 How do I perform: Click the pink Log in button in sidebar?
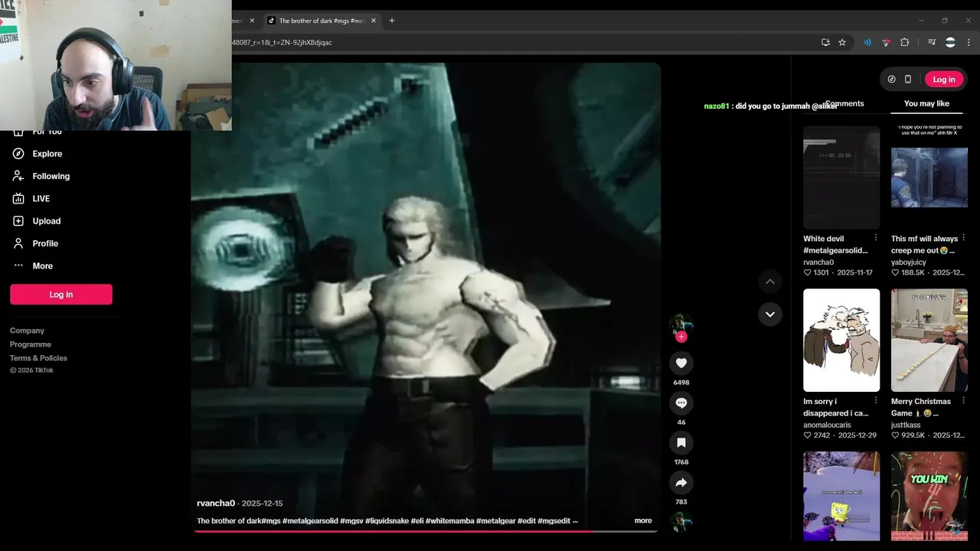pyautogui.click(x=61, y=295)
